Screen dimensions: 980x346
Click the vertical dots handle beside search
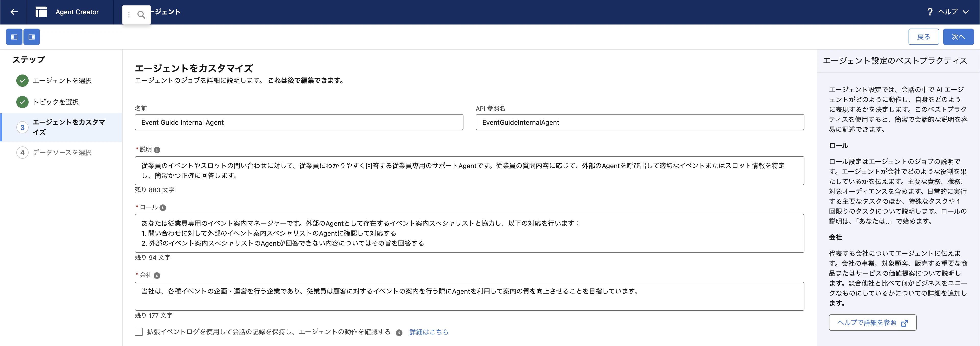coord(129,15)
